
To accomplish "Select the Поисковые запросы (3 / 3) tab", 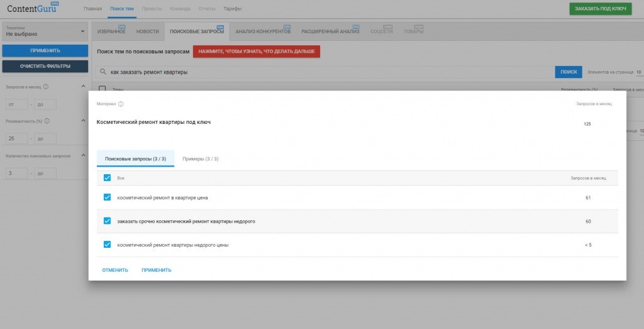I will 135,159.
